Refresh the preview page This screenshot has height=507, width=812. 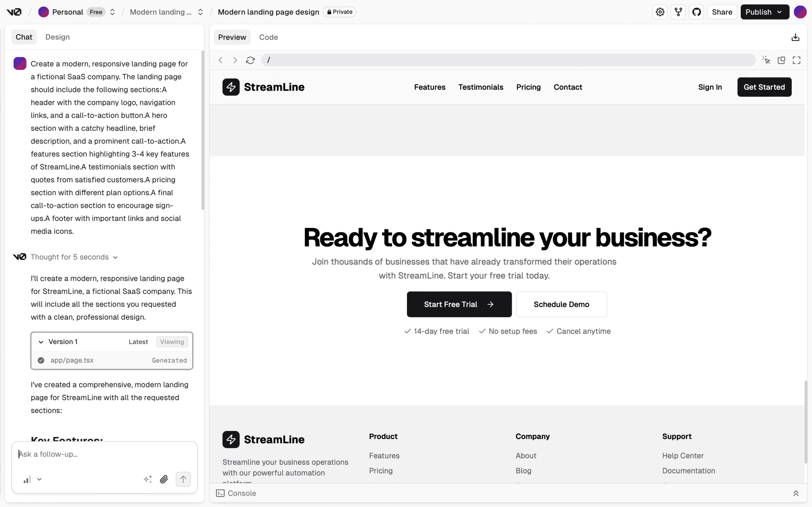click(x=250, y=60)
